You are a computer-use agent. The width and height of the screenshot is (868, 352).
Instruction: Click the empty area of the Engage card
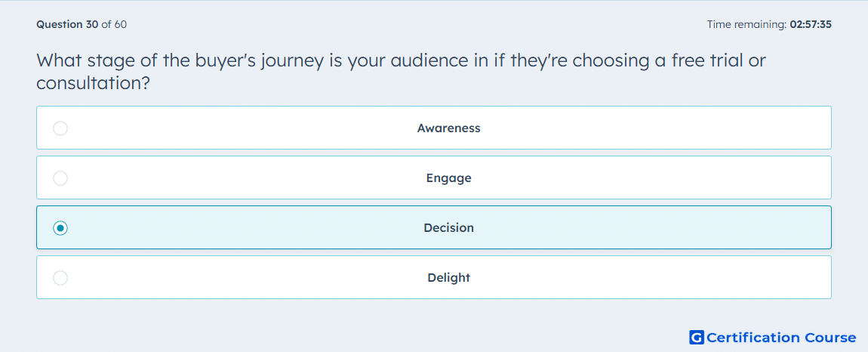tap(636, 178)
